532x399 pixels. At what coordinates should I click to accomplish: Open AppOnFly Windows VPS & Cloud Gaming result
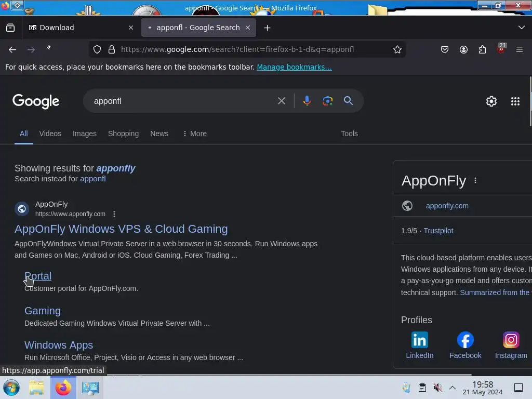(121, 229)
